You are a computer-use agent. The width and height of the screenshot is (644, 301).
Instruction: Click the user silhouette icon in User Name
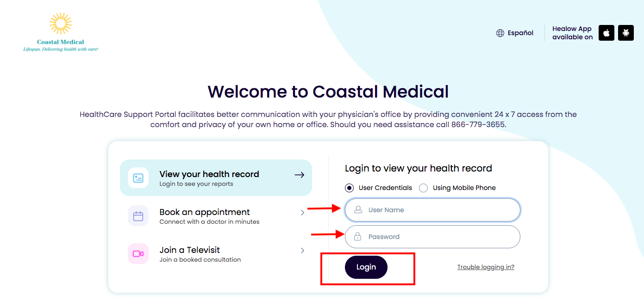pyautogui.click(x=358, y=210)
